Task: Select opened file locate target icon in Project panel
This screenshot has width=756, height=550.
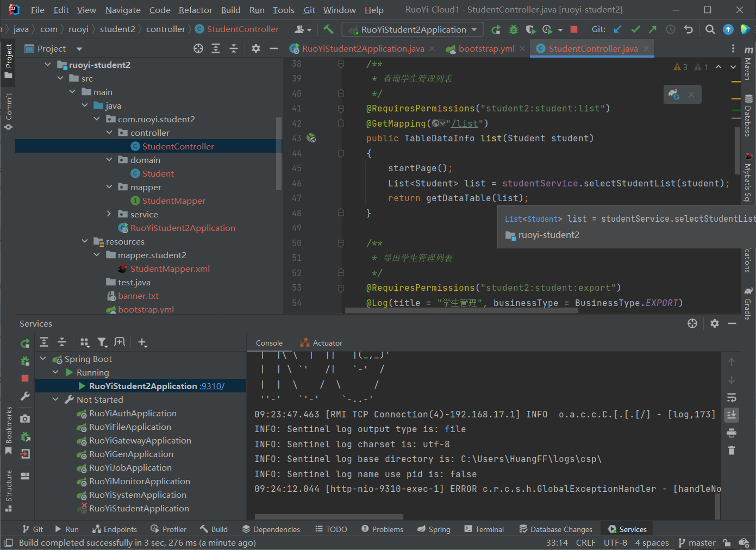Action: click(198, 49)
